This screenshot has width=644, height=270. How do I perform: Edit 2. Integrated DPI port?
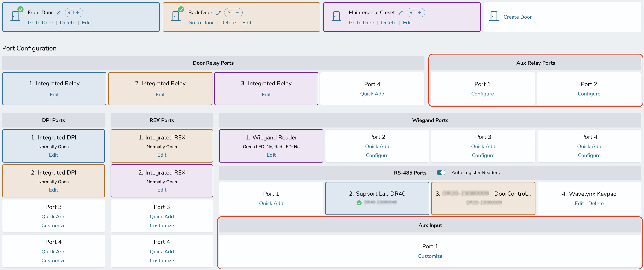[53, 190]
